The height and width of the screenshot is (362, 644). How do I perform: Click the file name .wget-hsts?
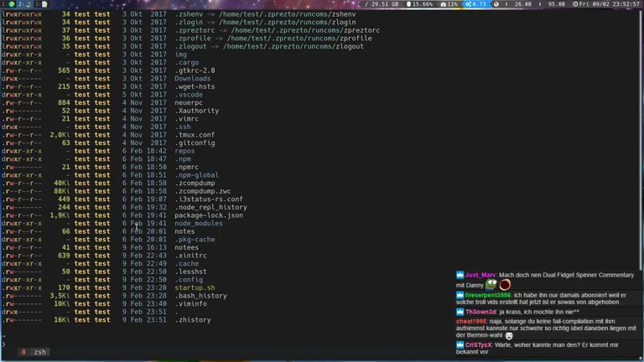pyautogui.click(x=195, y=86)
